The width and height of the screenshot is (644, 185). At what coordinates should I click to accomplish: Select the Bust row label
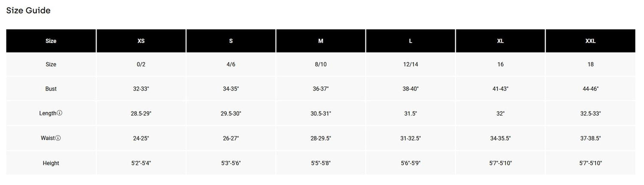tap(51, 89)
